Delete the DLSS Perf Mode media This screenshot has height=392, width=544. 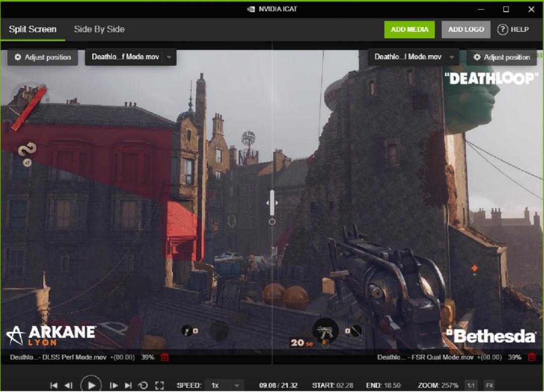165,357
